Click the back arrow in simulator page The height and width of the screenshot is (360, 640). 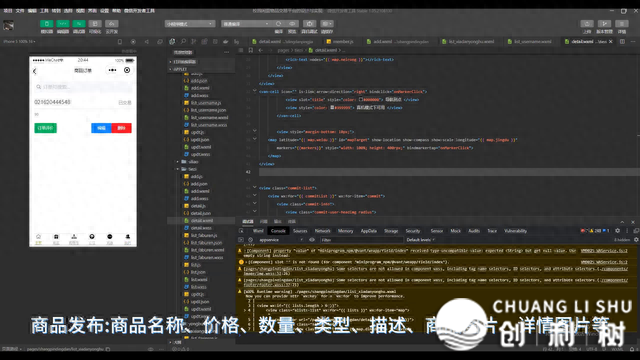35,71
